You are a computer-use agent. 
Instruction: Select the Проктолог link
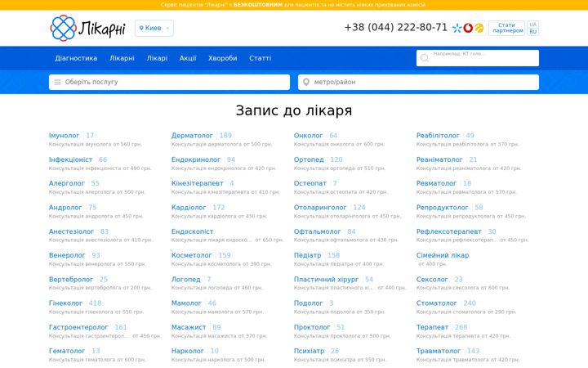312,327
